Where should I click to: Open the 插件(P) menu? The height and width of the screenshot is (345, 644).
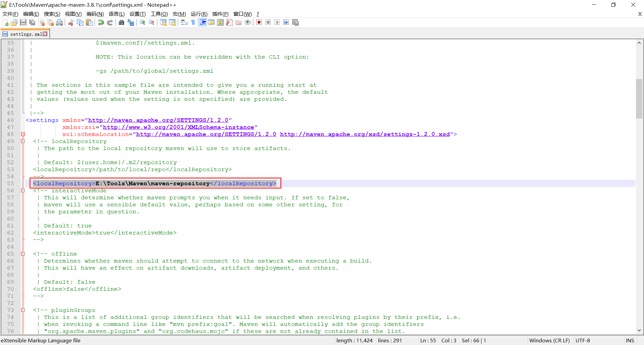pyautogui.click(x=220, y=14)
